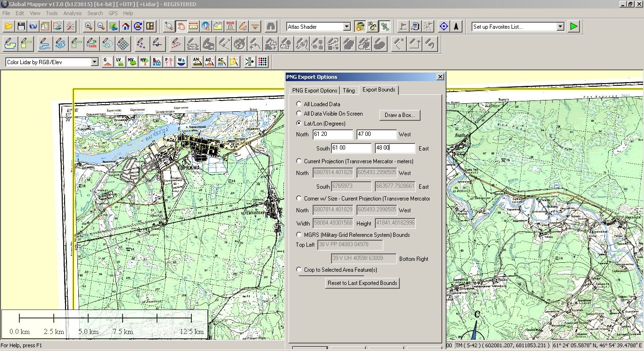Click Reset to Last Exported Bounds button
The image size is (644, 351).
click(363, 283)
